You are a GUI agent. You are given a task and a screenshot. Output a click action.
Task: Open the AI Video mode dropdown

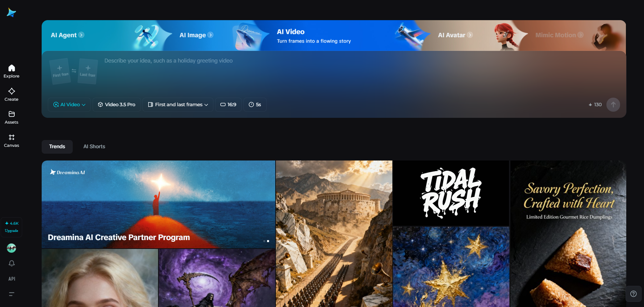[x=69, y=104]
